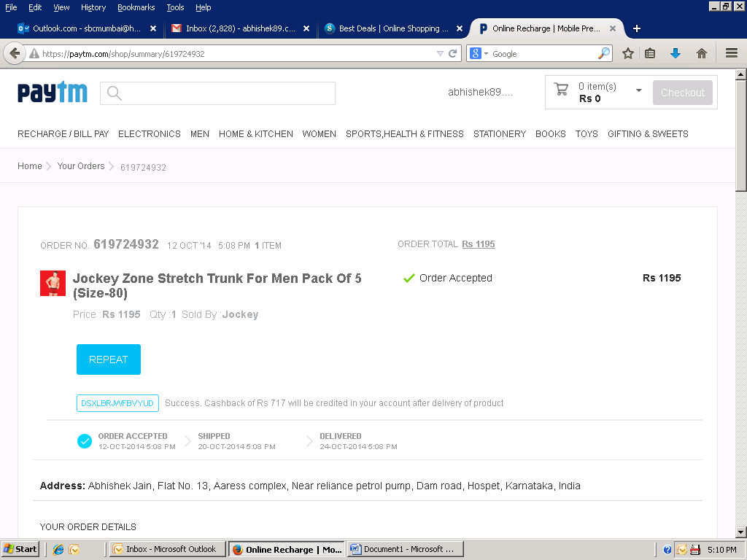The width and height of the screenshot is (747, 560).
Task: Click the order accepted blue checkmark circle
Action: click(85, 441)
